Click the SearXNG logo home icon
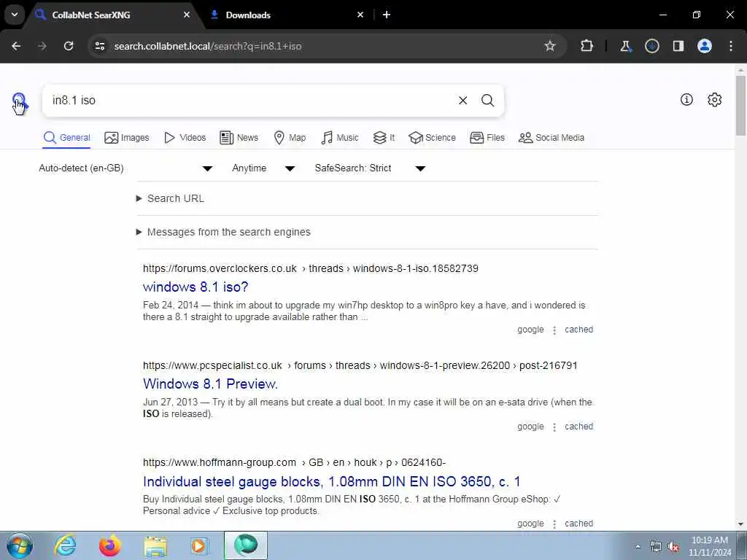 [20, 101]
